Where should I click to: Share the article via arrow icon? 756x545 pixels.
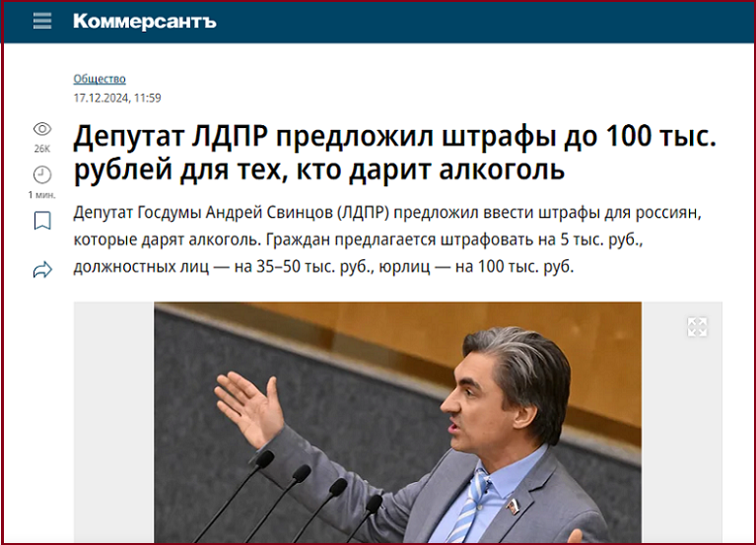tap(42, 269)
